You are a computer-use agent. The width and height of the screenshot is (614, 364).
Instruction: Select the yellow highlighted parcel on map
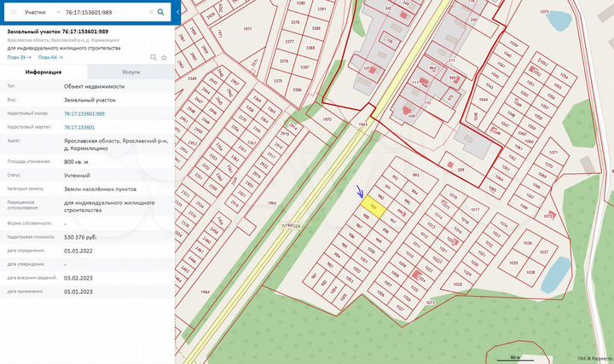[x=373, y=205]
